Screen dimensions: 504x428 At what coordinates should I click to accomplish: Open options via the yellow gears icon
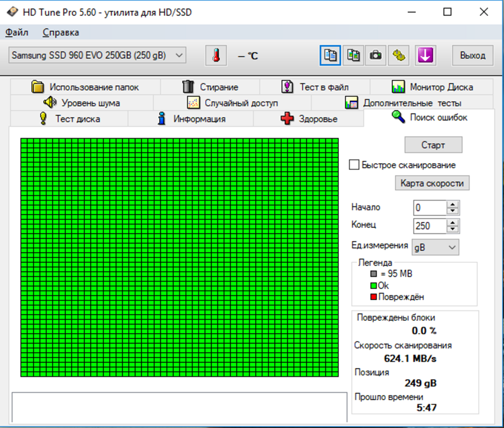click(x=398, y=56)
